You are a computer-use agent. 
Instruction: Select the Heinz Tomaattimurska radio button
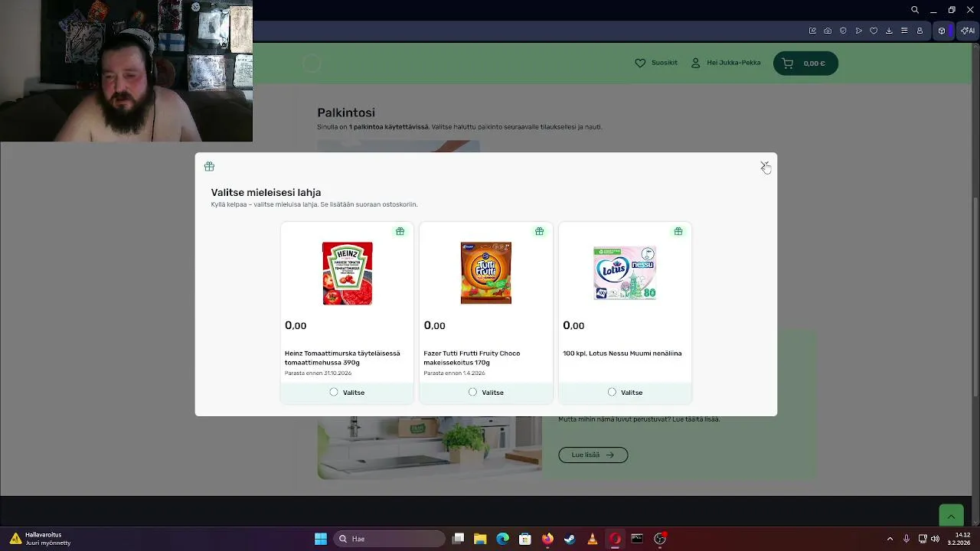tap(334, 392)
